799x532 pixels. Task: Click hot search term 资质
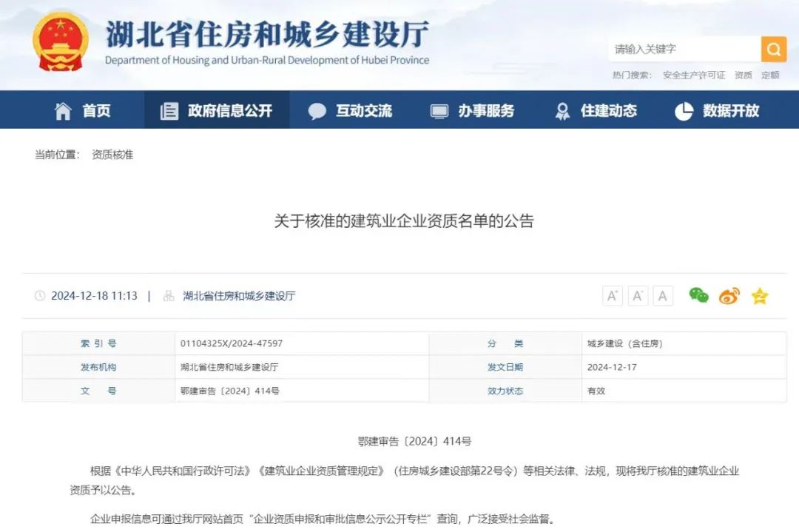point(743,75)
